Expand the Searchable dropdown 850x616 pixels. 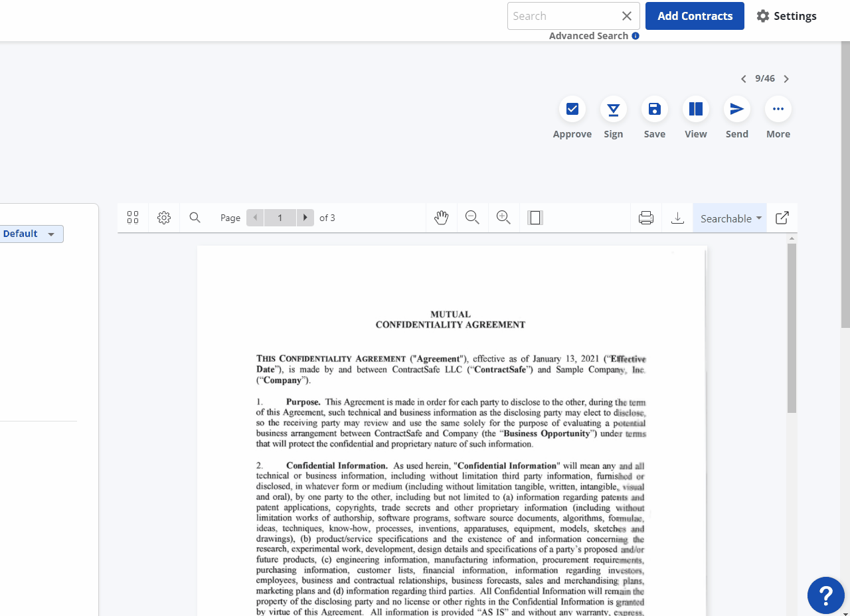(730, 218)
